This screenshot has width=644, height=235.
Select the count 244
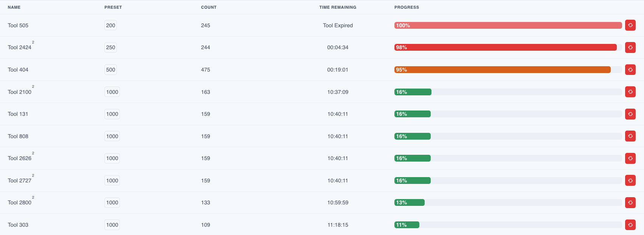206,47
